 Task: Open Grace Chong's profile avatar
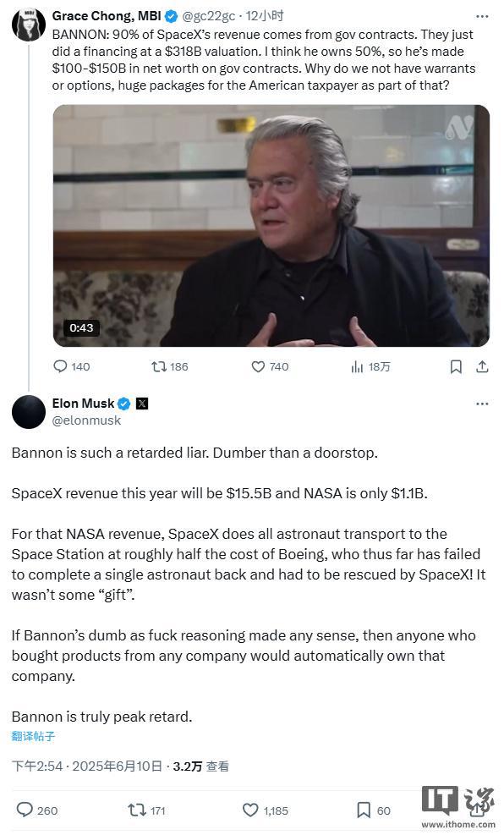click(x=29, y=25)
